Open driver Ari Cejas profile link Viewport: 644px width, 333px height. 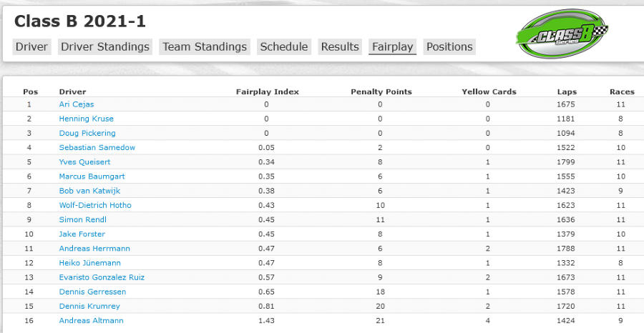(77, 104)
